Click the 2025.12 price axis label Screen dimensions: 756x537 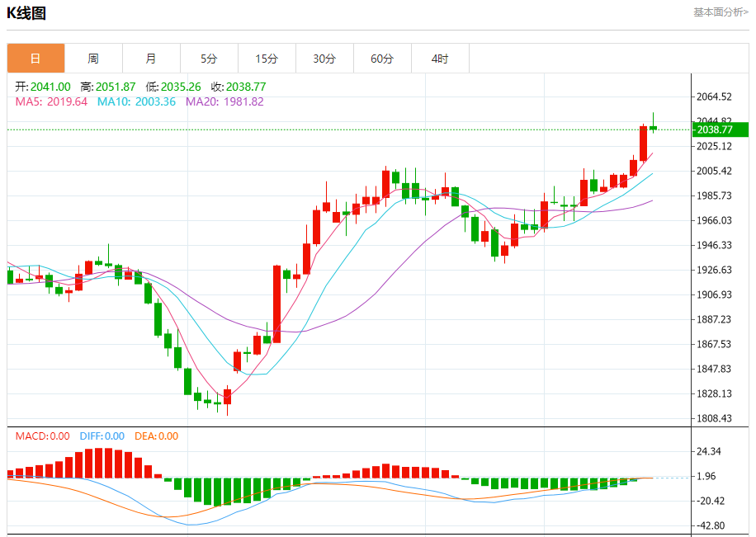pyautogui.click(x=714, y=147)
